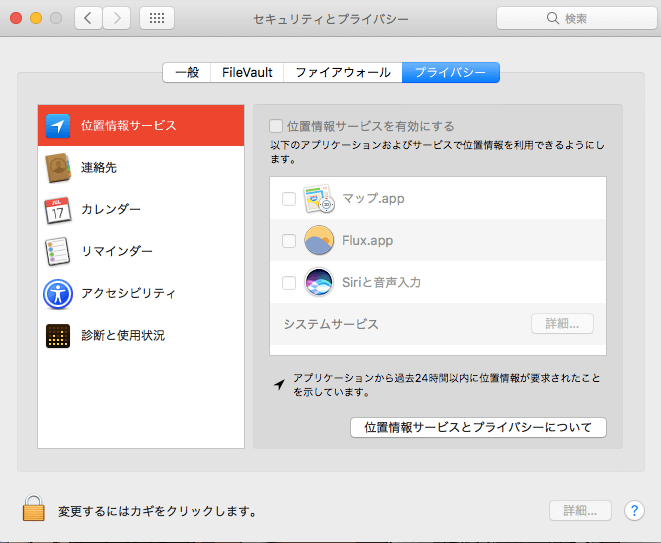Select 位置情報サービス label in the sidebar
The image size is (661, 543).
[129, 126]
